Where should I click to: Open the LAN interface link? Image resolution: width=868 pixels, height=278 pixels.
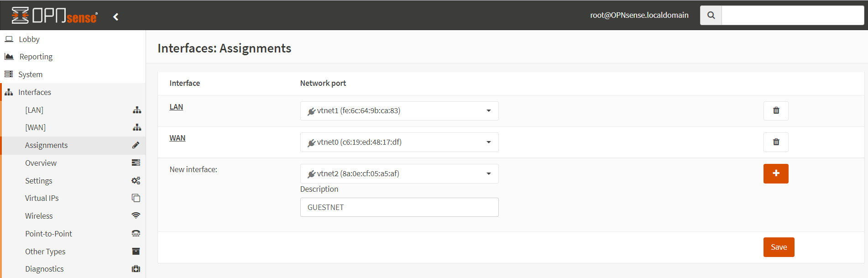click(176, 107)
